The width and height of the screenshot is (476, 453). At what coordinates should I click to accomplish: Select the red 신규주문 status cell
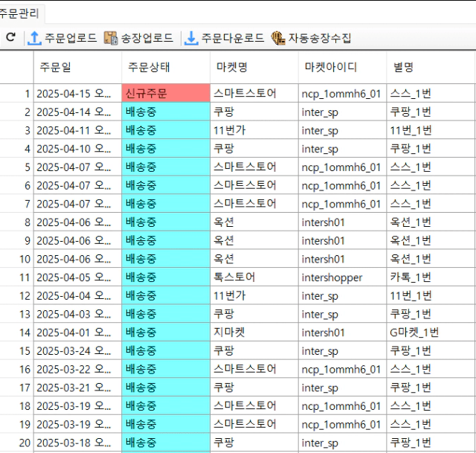pyautogui.click(x=166, y=93)
